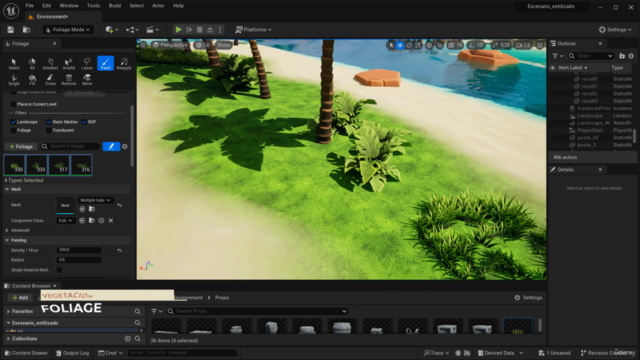Switch to the Details tab
640x360 pixels.
click(x=565, y=169)
